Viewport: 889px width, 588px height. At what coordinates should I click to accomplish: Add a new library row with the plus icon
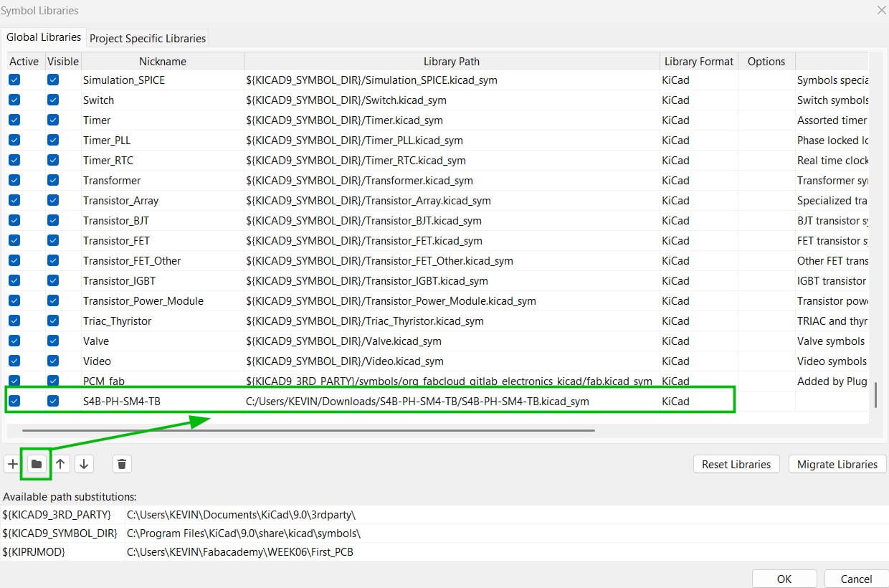tap(12, 464)
